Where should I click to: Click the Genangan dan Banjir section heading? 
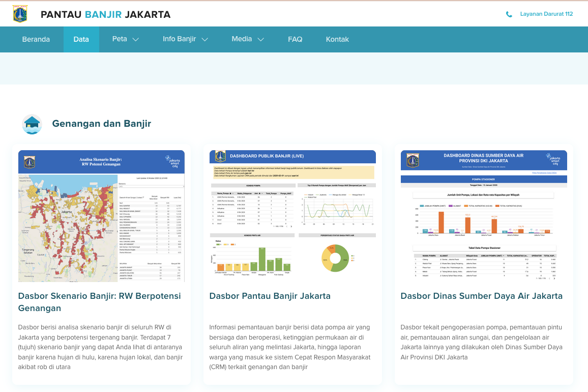102,124
